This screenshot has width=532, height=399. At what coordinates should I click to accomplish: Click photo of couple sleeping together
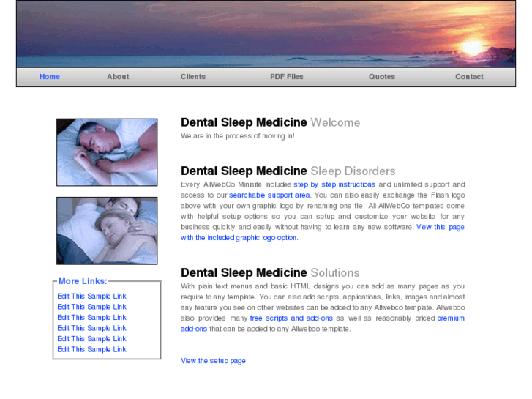click(x=107, y=231)
